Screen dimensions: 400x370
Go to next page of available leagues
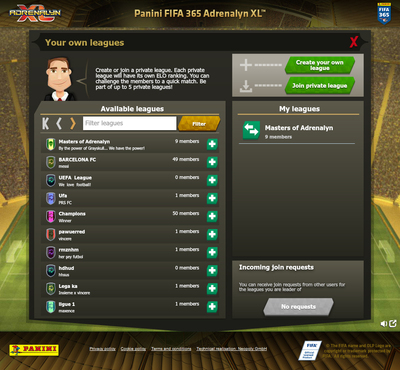tap(72, 124)
